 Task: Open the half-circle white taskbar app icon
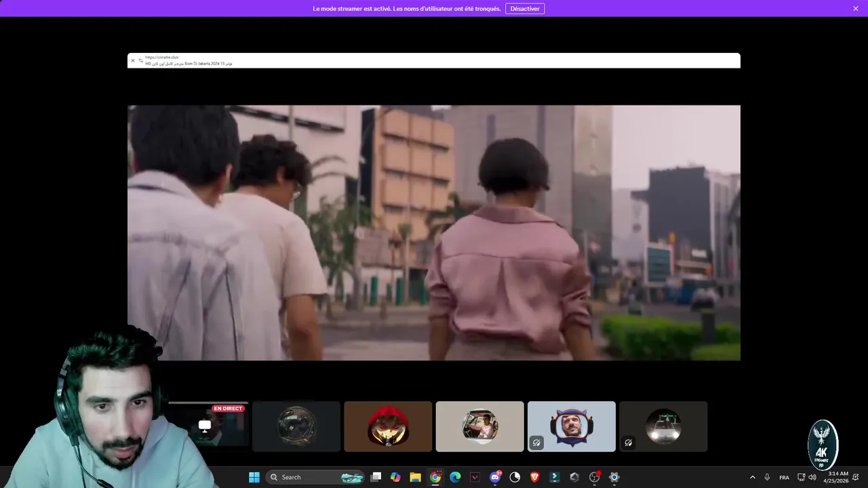point(515,477)
